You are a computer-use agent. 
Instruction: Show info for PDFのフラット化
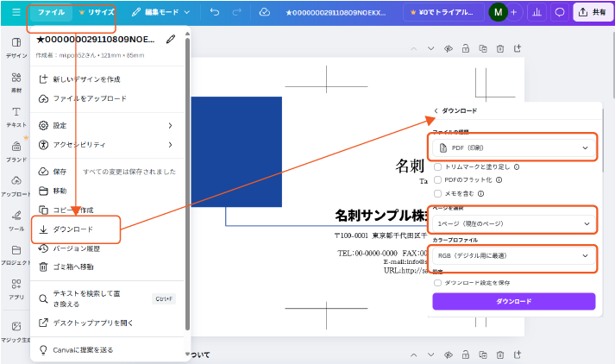point(499,180)
